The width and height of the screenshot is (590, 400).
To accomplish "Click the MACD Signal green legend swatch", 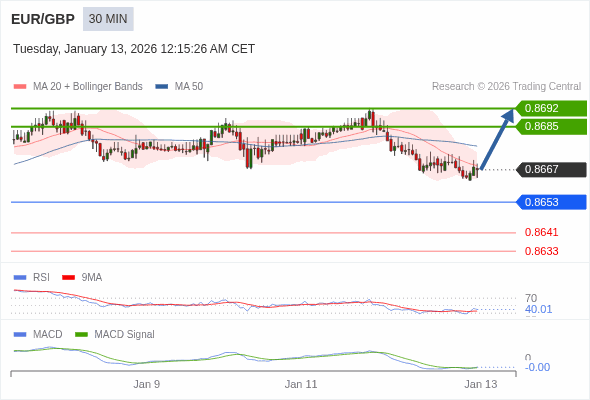I will [x=81, y=335].
